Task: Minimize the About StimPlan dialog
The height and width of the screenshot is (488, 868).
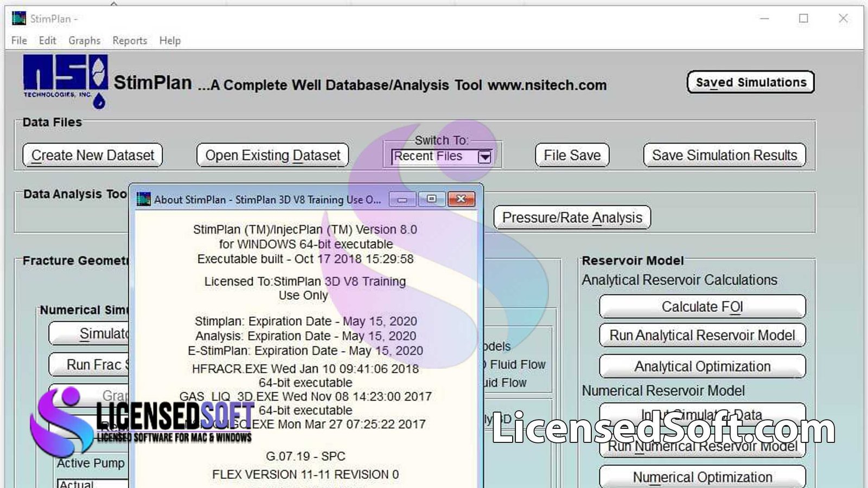Action: [403, 199]
